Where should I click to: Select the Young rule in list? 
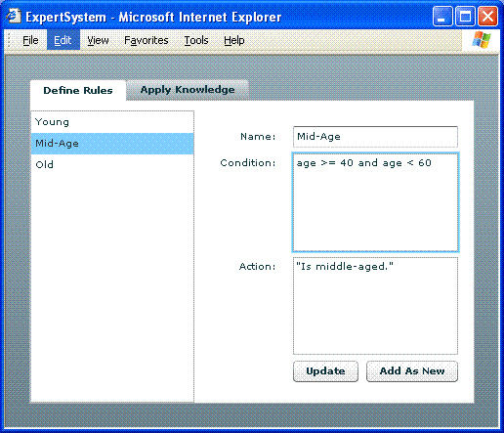(x=112, y=122)
